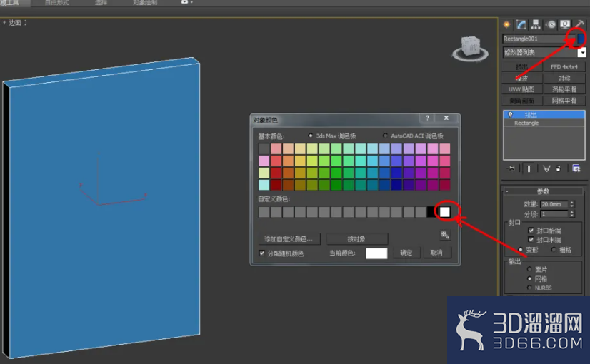Click the white 当前颜色 swatch
Image resolution: width=590 pixels, height=364 pixels.
coord(376,253)
